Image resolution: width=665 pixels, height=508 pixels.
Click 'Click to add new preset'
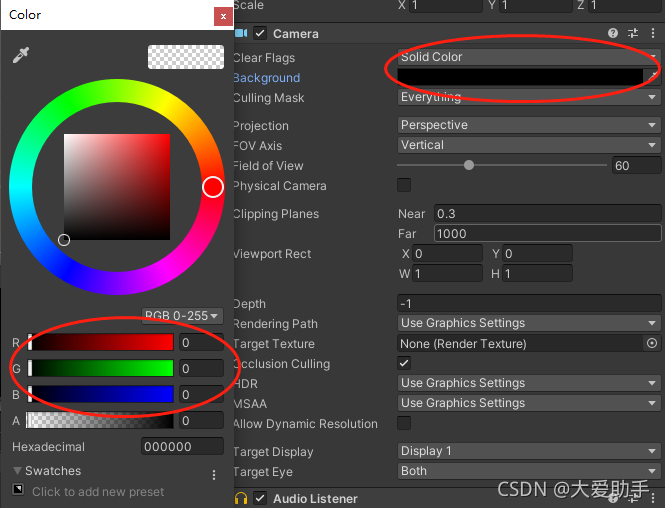[x=98, y=491]
